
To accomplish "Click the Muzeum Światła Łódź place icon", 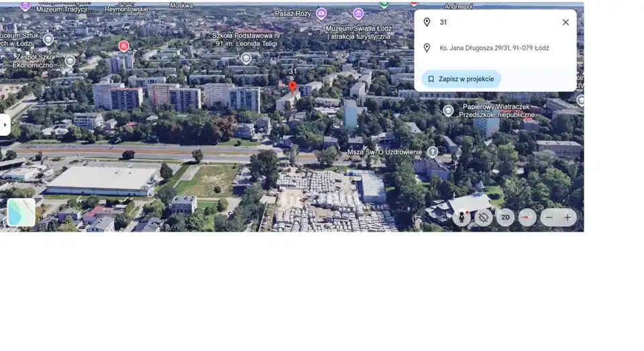I will point(358,13).
